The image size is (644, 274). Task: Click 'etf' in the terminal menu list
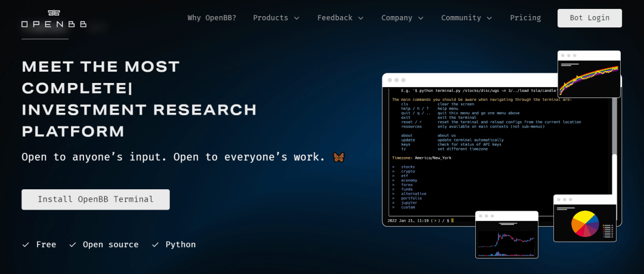pyautogui.click(x=404, y=176)
